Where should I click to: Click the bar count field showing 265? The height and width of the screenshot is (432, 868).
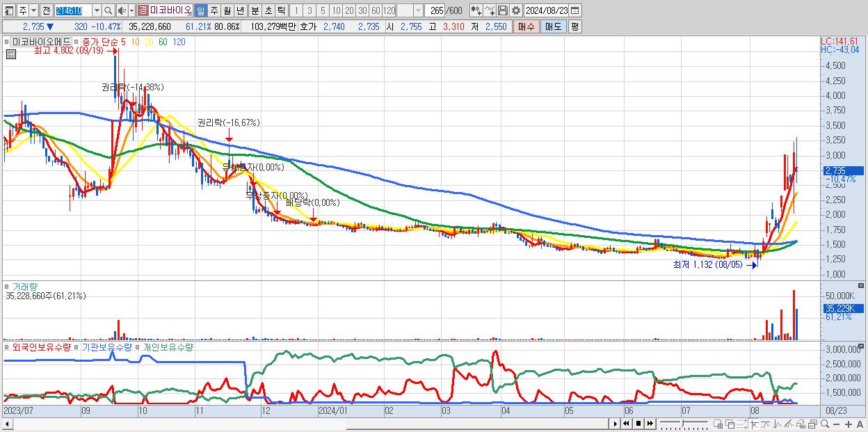pos(435,11)
